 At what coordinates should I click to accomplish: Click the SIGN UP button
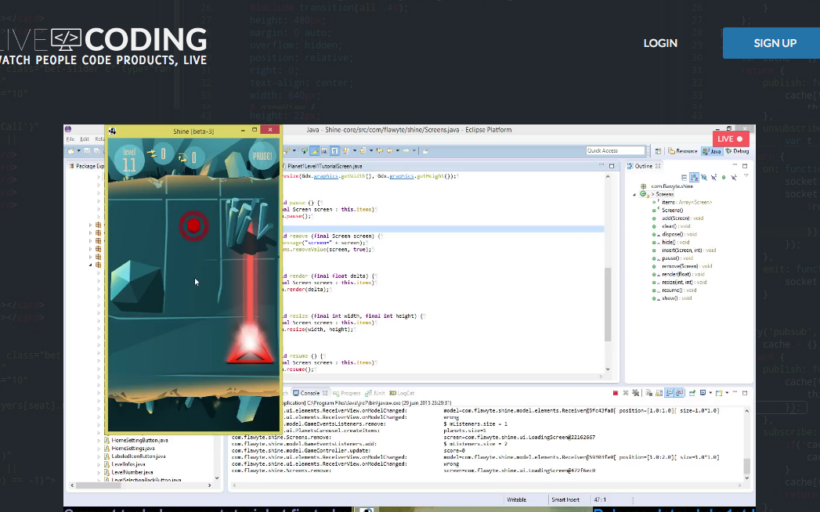pyautogui.click(x=774, y=43)
